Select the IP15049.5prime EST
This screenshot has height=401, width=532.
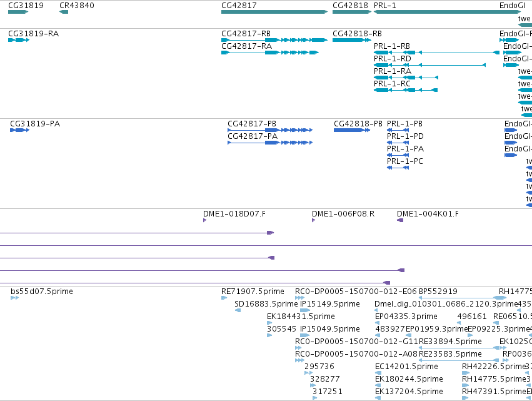point(304,335)
